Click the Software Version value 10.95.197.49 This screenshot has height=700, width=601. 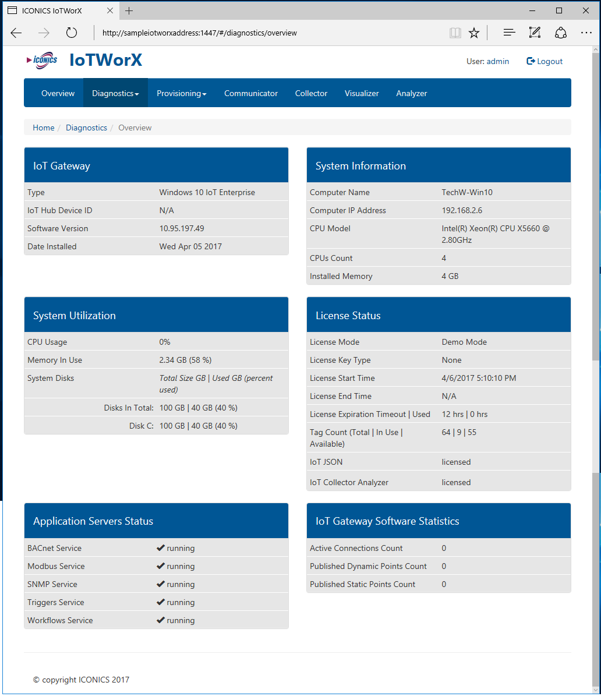coord(182,228)
